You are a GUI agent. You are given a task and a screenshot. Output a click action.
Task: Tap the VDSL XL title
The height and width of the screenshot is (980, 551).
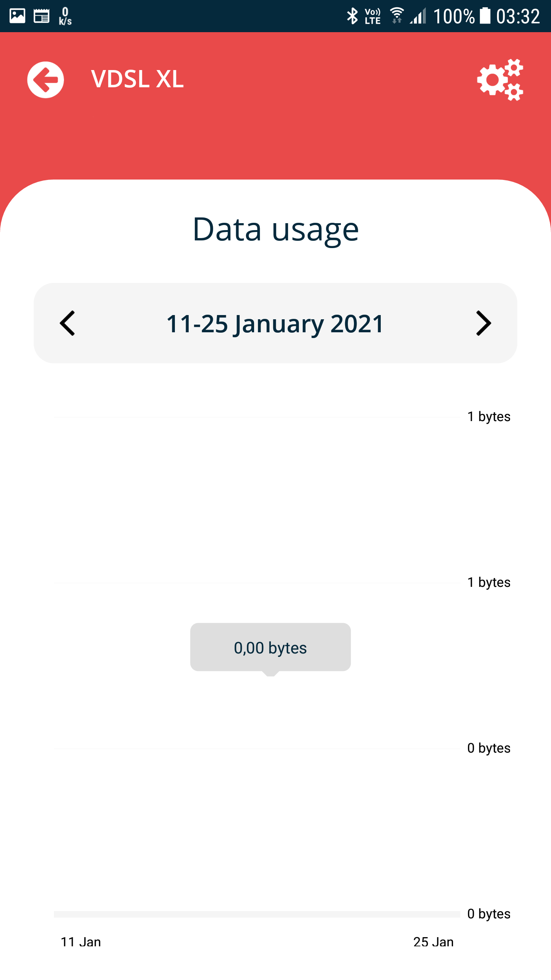pos(137,79)
